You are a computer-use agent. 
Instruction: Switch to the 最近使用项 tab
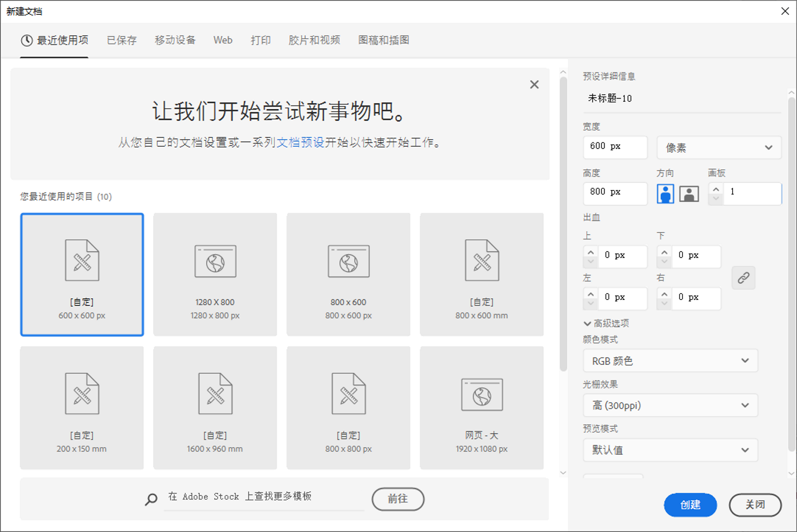[x=54, y=40]
